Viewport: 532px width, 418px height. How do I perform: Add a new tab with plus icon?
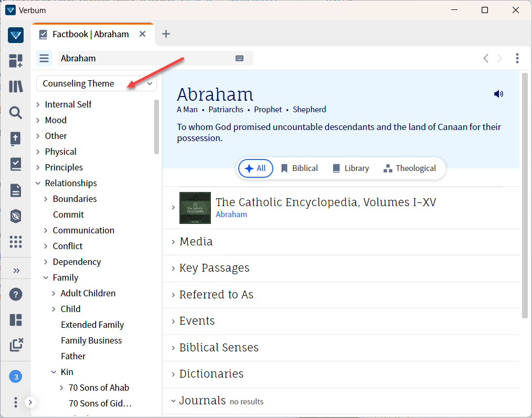pyautogui.click(x=166, y=34)
